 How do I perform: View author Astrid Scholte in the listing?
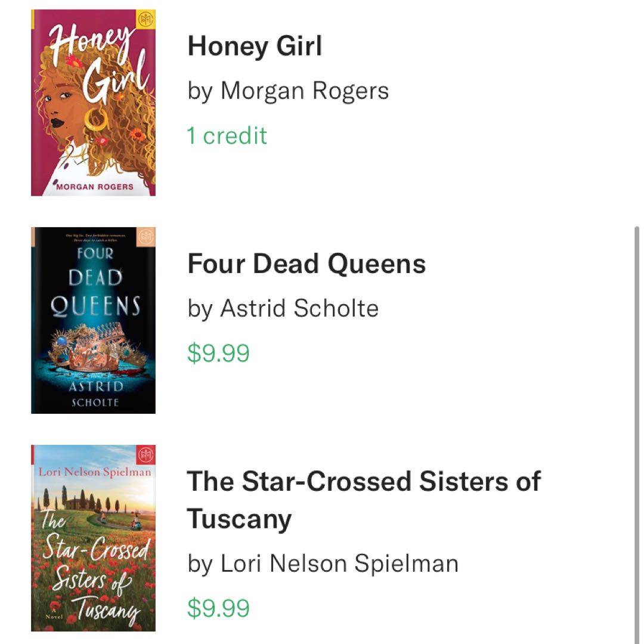(283, 309)
